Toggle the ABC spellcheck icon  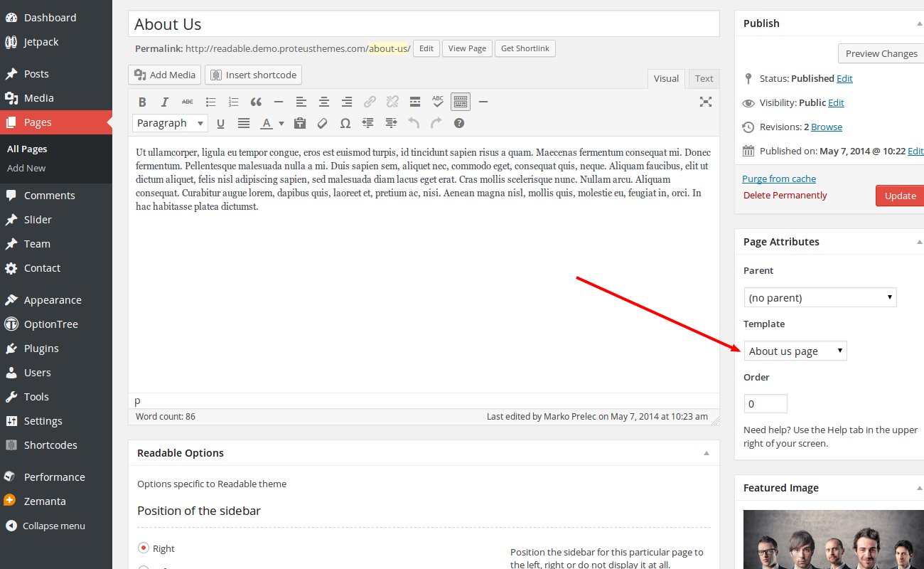[438, 102]
